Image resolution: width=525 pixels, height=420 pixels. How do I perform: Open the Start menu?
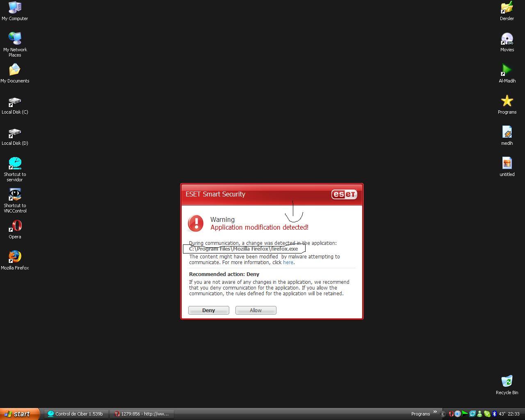(20, 414)
